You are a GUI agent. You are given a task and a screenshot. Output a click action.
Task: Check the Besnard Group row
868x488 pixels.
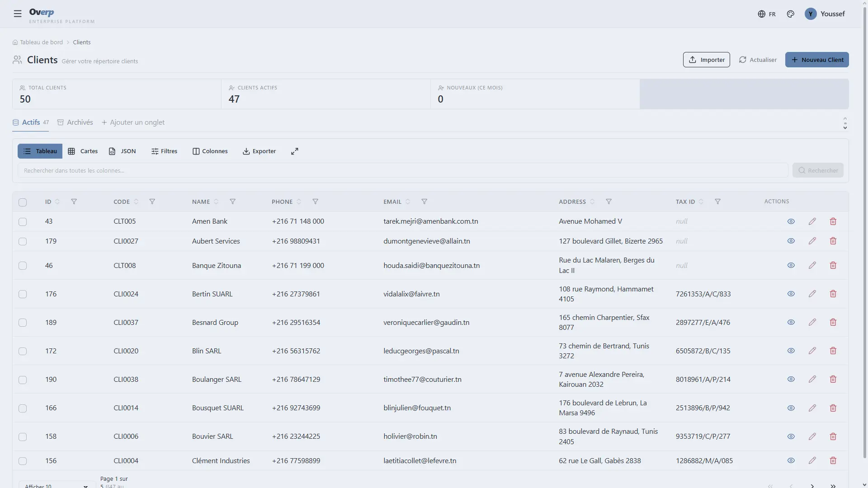[23, 323]
